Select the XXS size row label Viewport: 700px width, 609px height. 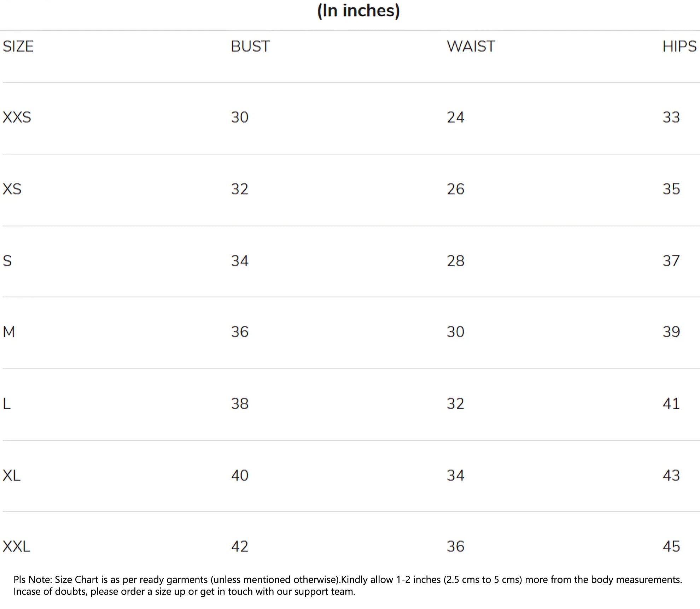(17, 117)
